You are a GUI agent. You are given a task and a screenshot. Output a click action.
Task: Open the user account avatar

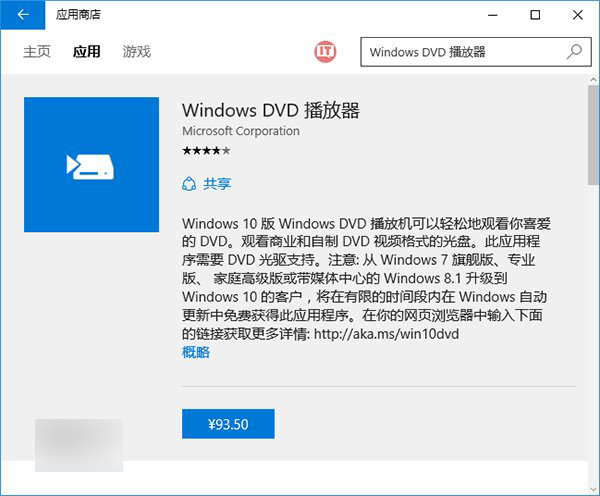point(325,51)
